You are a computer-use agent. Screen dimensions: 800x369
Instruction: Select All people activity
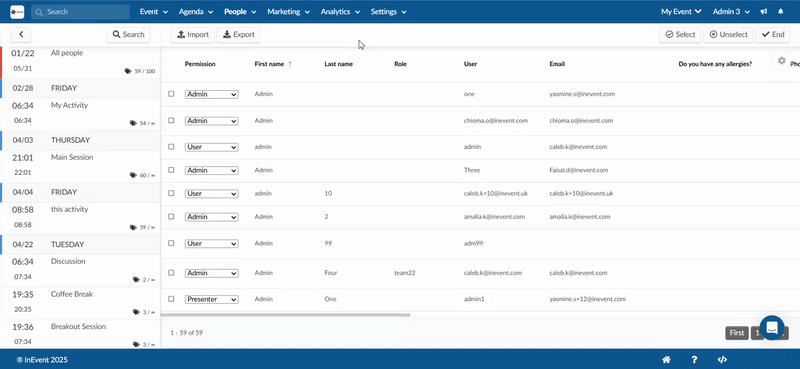pos(80,62)
